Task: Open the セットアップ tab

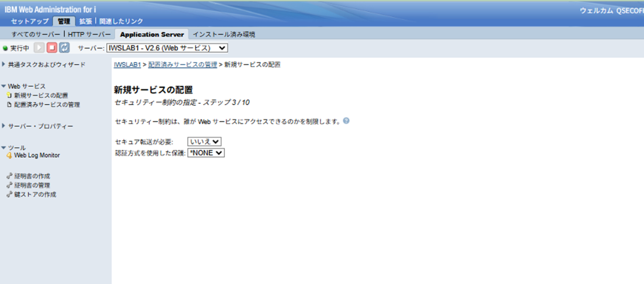Action: (x=30, y=21)
